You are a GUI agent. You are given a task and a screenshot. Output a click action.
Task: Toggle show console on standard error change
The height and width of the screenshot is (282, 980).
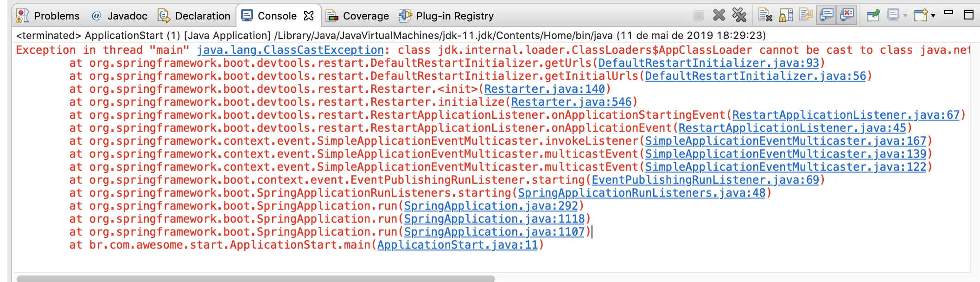coord(847,15)
